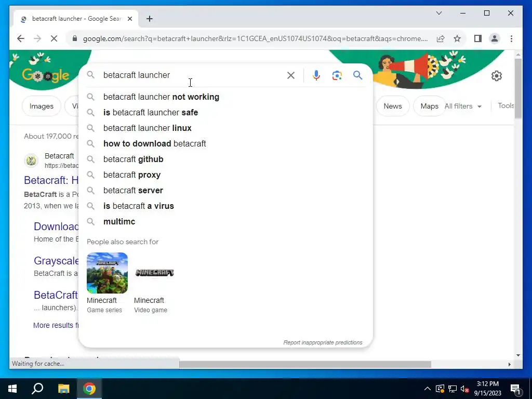Open the Chrome profile avatar
532x399 pixels.
pyautogui.click(x=495, y=38)
